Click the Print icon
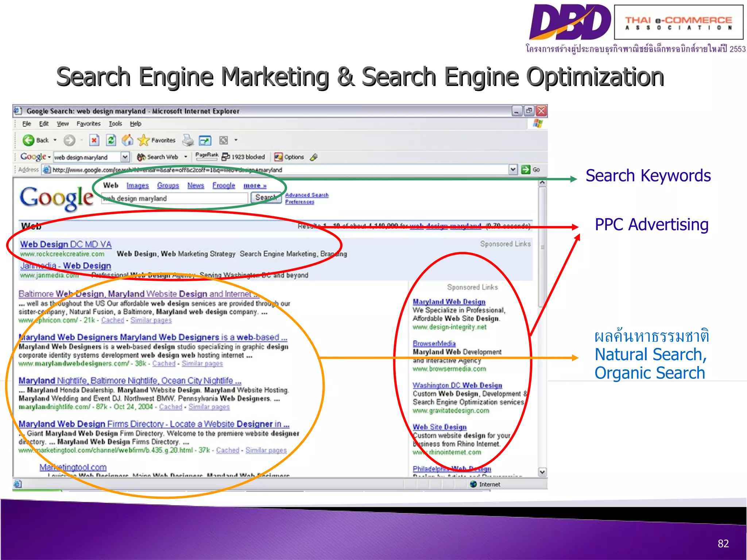Viewport: 747px width, 560px height. tap(188, 140)
